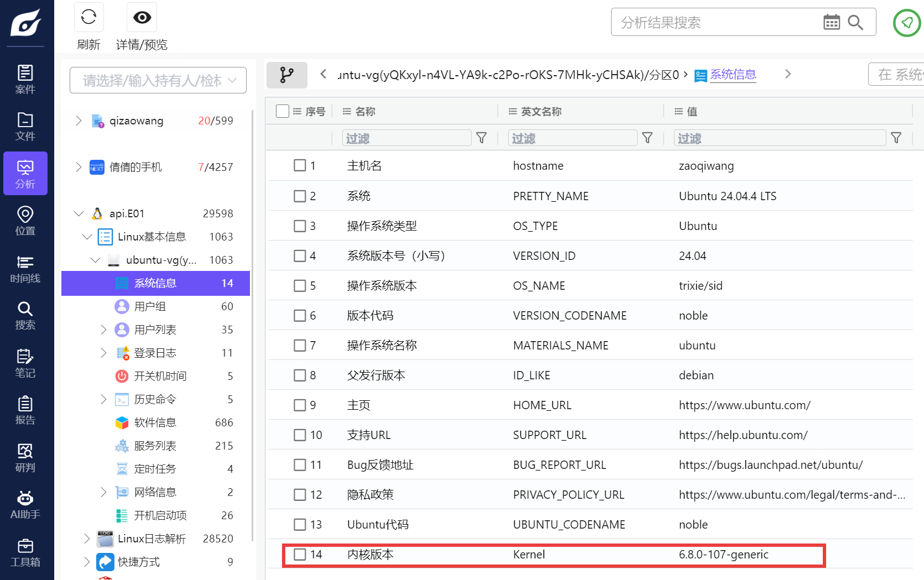Image resolution: width=924 pixels, height=580 pixels.
Task: Click the 分析结果搜索 search input field
Action: click(719, 22)
